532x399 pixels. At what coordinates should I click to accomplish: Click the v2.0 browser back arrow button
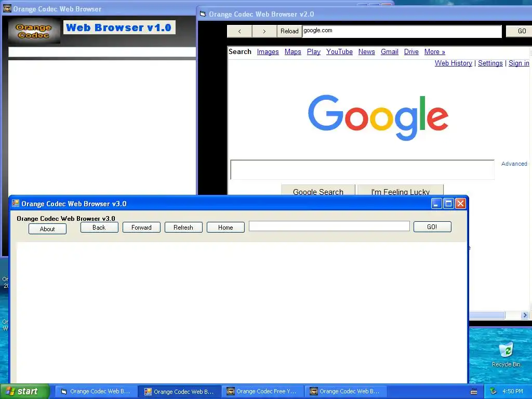click(240, 31)
